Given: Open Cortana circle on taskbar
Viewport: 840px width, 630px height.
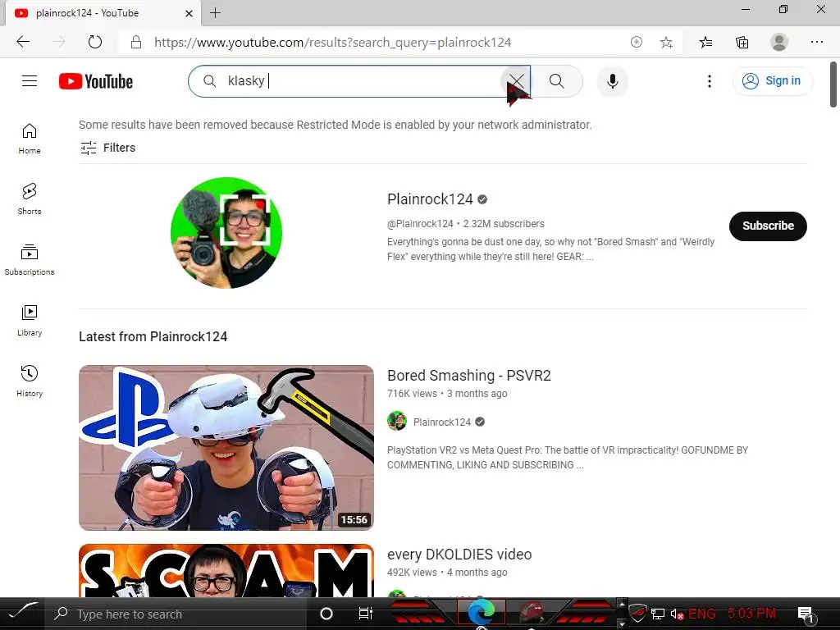Looking at the screenshot, I should [x=326, y=614].
